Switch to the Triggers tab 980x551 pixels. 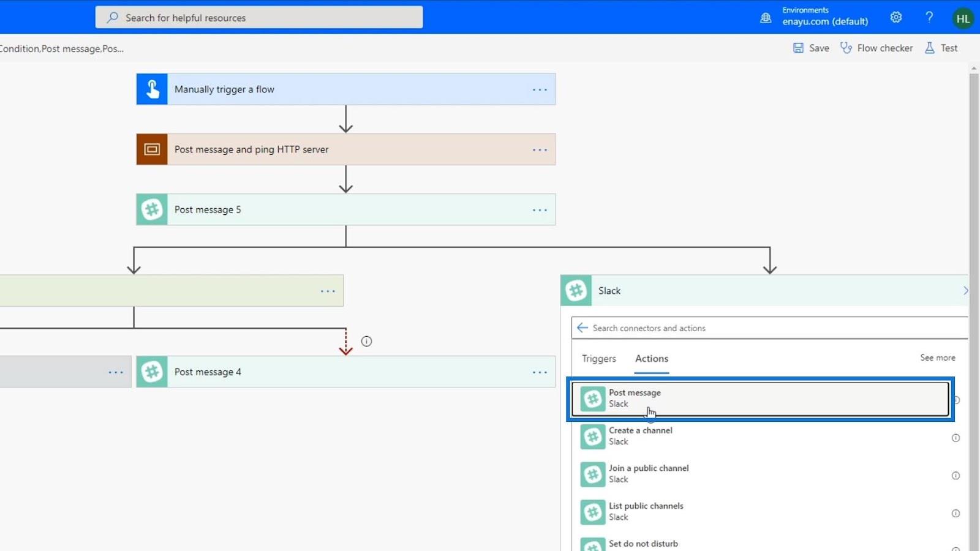(599, 359)
